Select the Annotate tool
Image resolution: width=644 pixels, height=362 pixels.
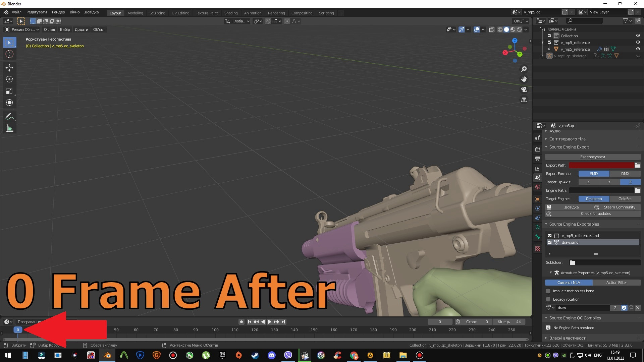(x=9, y=116)
